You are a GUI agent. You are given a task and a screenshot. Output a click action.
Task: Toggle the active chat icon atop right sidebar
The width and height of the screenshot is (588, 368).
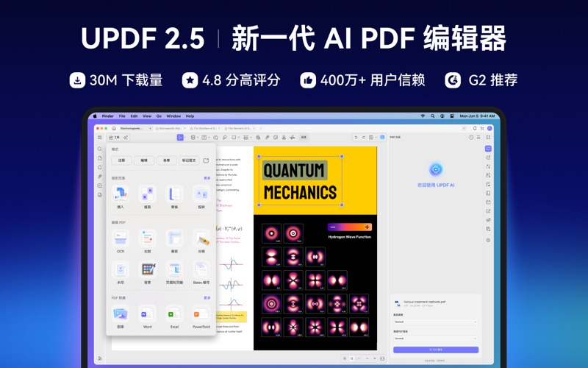(488, 149)
